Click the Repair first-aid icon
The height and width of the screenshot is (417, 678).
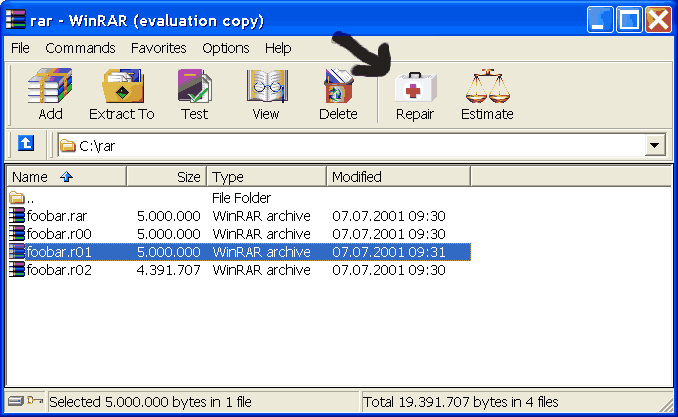pos(415,87)
